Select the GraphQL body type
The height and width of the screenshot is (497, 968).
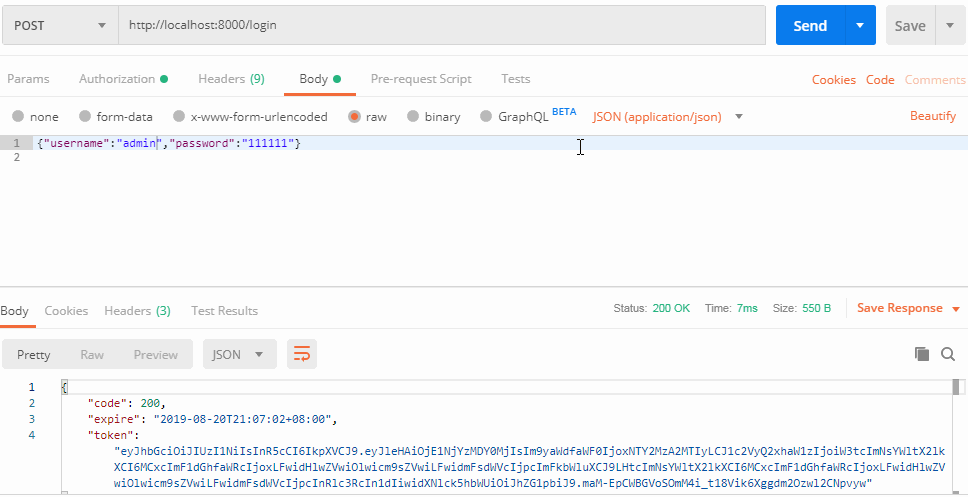(x=514, y=117)
